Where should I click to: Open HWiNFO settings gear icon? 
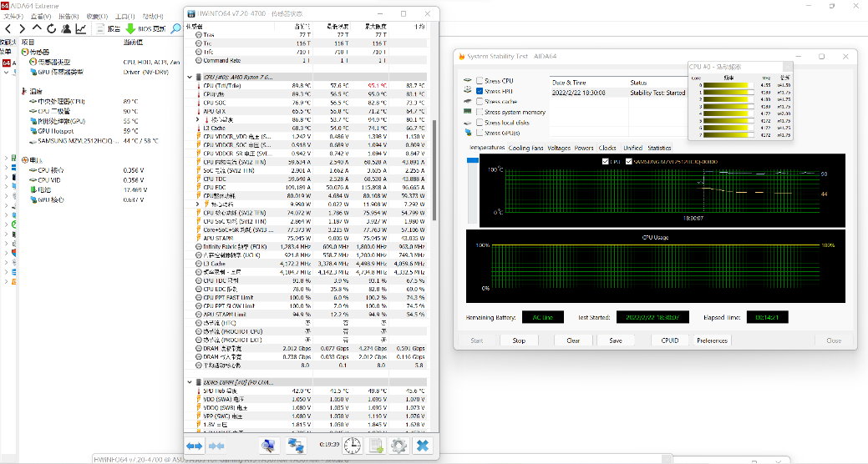tap(399, 445)
